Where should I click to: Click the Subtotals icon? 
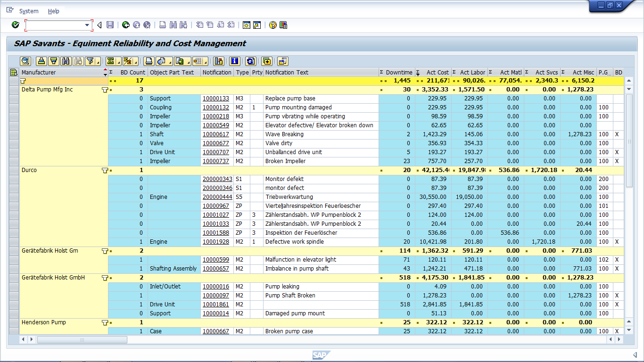coord(127,61)
